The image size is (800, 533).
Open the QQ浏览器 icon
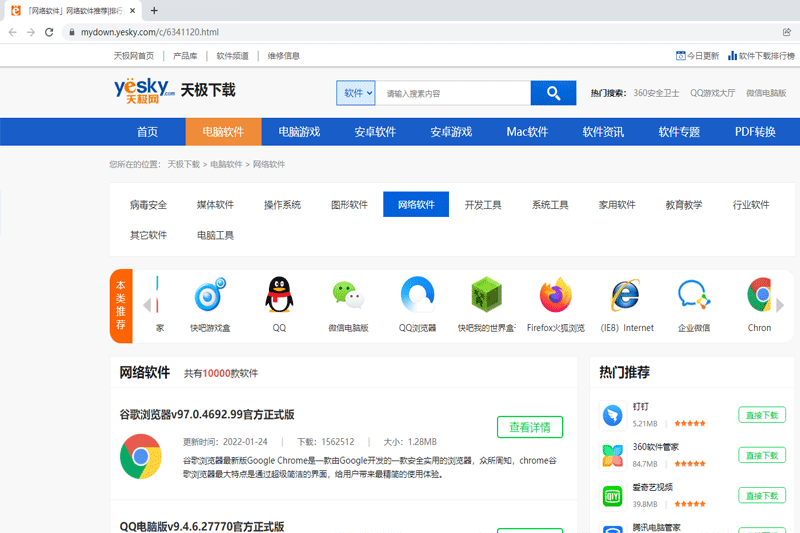tap(417, 295)
